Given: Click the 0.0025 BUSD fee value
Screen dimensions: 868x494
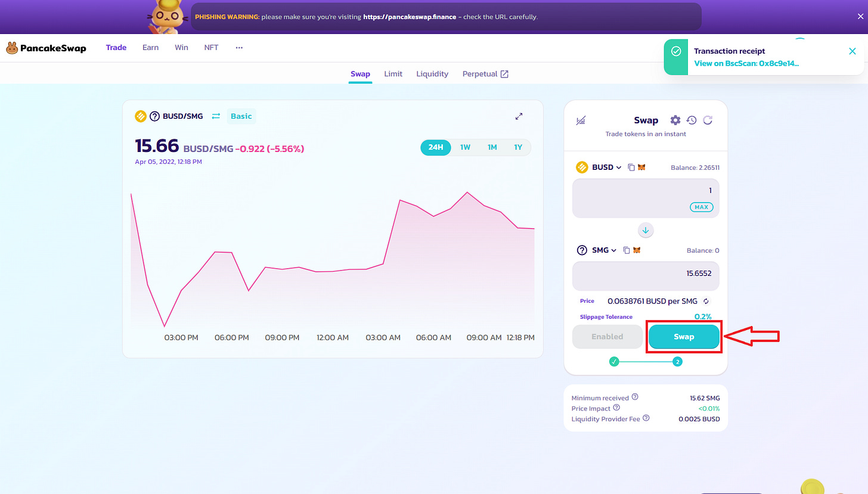Looking at the screenshot, I should click(x=699, y=419).
